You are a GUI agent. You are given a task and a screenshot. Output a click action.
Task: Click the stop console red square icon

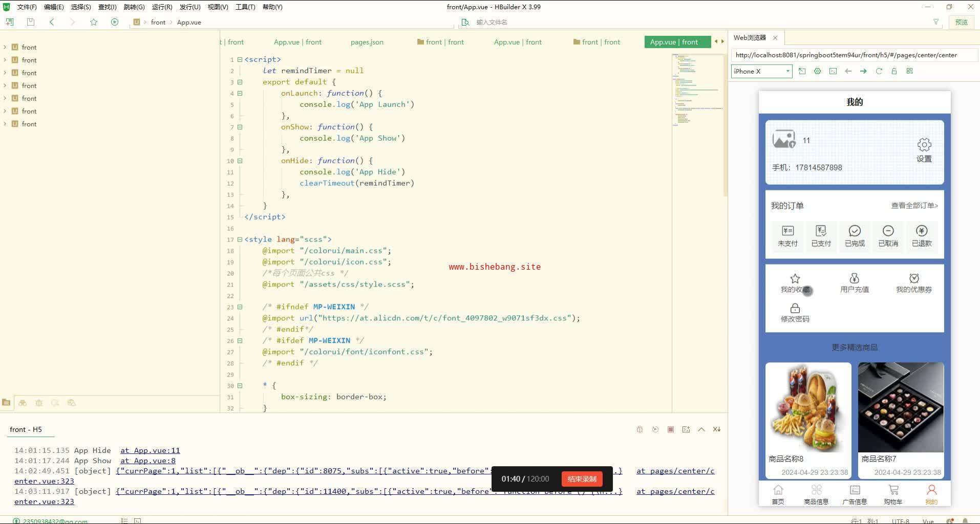click(671, 429)
